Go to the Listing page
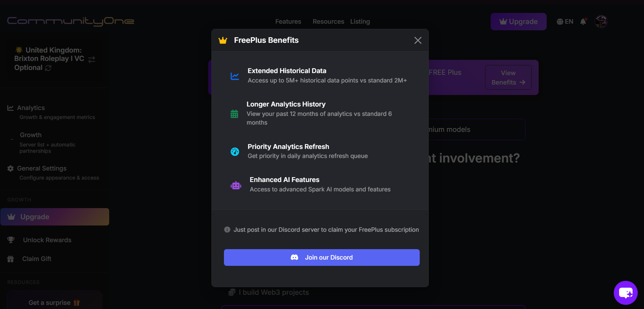 pyautogui.click(x=360, y=22)
